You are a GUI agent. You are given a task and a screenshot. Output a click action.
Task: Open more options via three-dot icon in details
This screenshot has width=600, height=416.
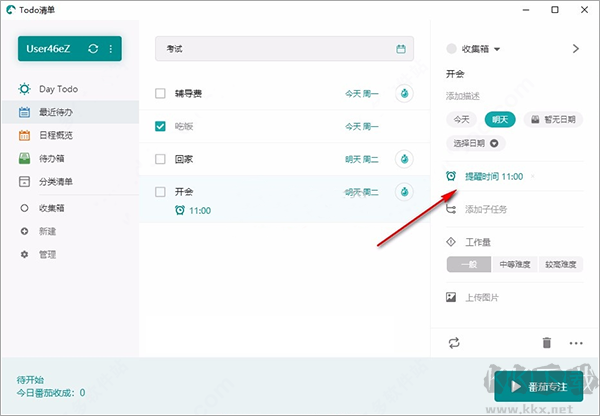576,343
